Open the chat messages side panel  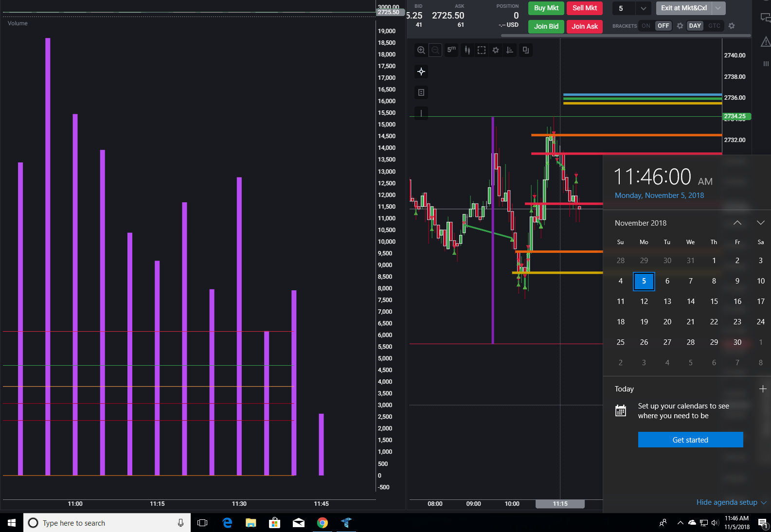click(x=766, y=18)
